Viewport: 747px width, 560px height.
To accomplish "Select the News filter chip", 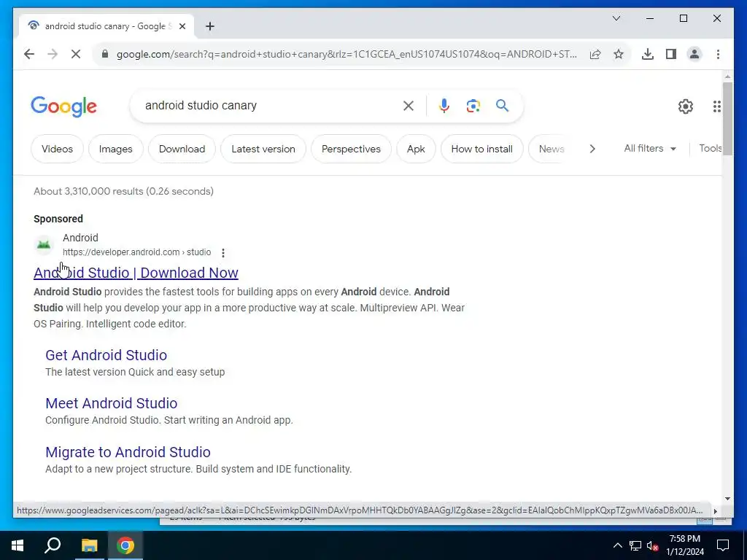I will pyautogui.click(x=551, y=149).
